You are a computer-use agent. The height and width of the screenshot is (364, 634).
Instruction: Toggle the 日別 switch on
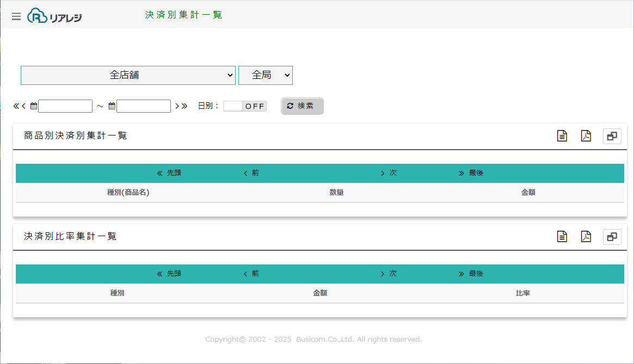point(244,106)
